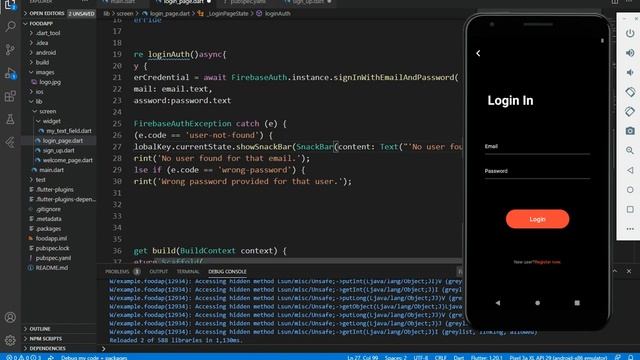The height and width of the screenshot is (360, 640).
Task: Click Pixel 3a XL device selector in status bar
Action: coord(558,358)
